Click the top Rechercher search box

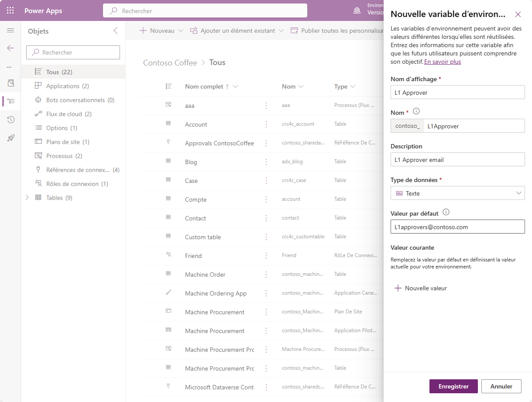point(205,10)
